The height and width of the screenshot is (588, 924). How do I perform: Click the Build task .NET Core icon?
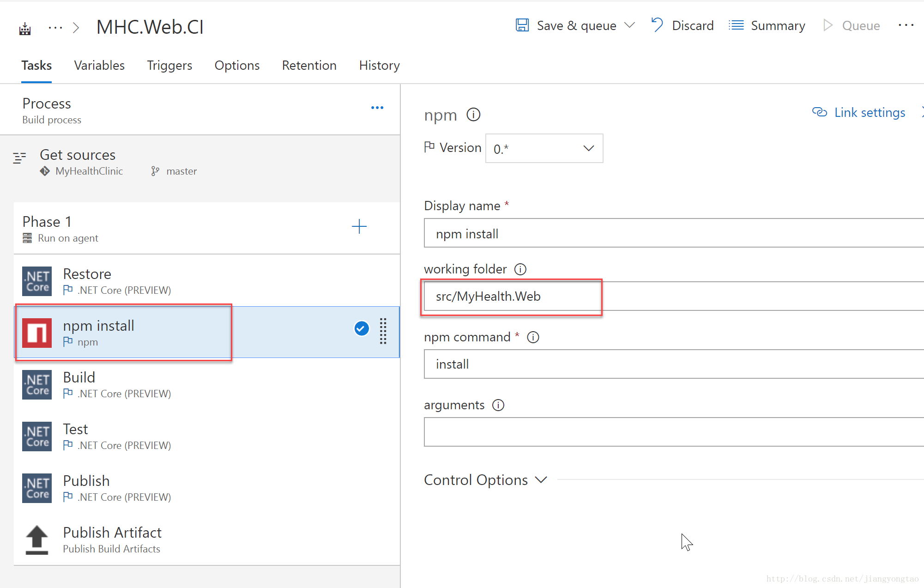click(x=37, y=385)
